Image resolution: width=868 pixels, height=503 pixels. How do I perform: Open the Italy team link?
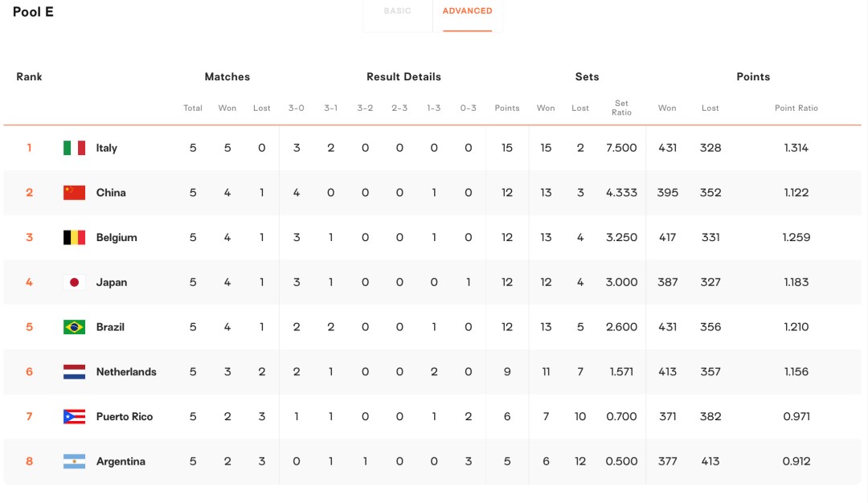[x=107, y=148]
